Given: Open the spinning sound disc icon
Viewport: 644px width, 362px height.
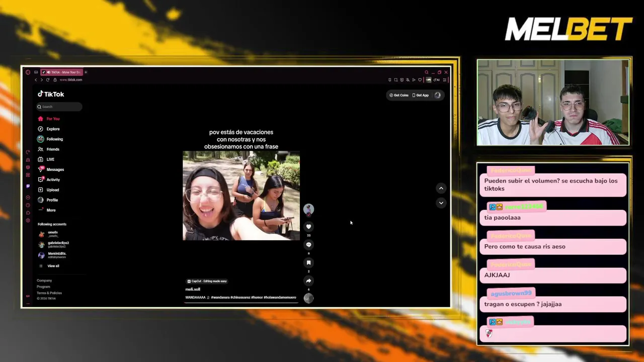Looking at the screenshot, I should point(308,298).
